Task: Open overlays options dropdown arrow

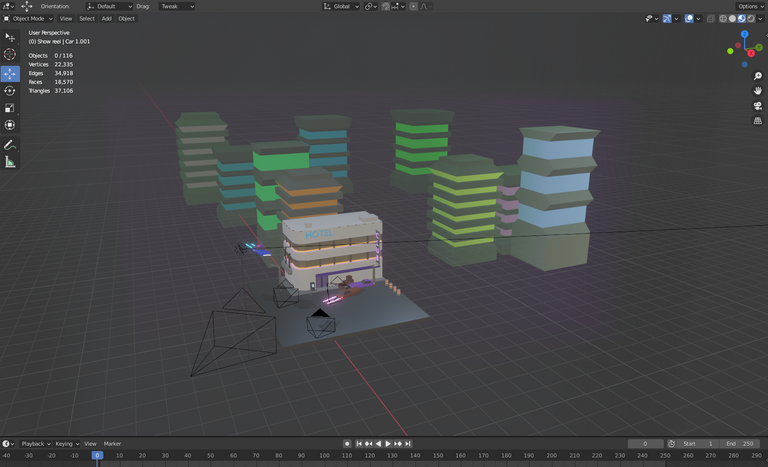Action: pyautogui.click(x=698, y=19)
